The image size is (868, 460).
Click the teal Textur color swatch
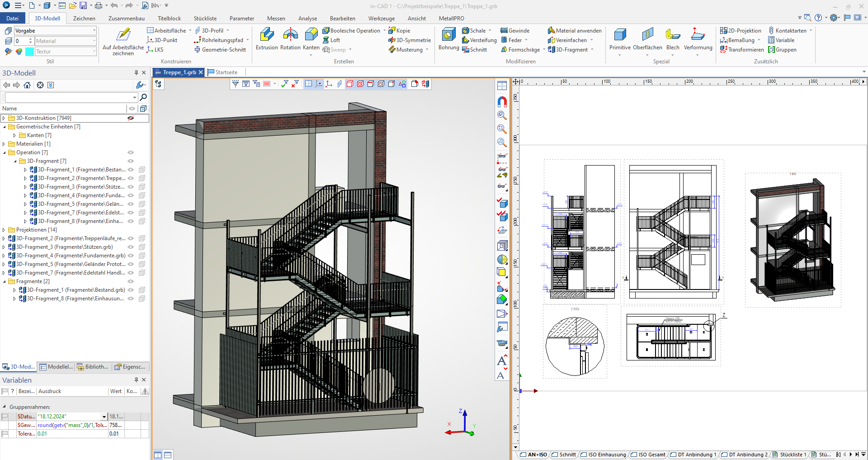[29, 52]
